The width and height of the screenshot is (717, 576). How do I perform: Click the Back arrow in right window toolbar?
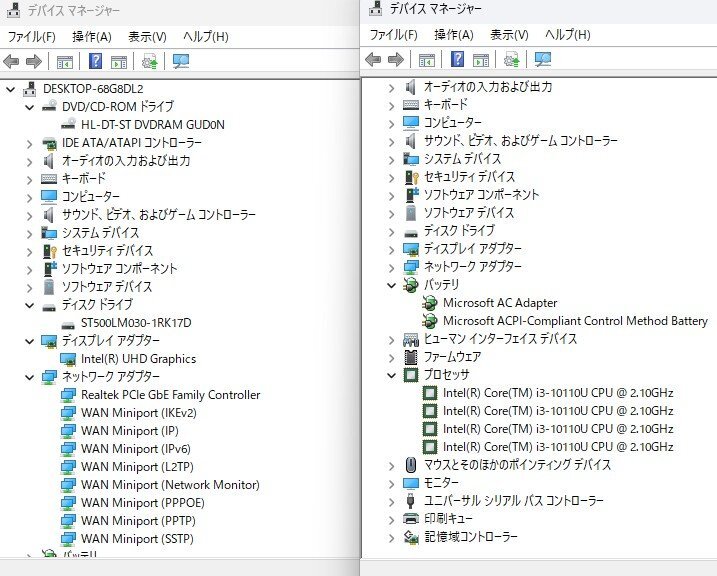pos(373,59)
